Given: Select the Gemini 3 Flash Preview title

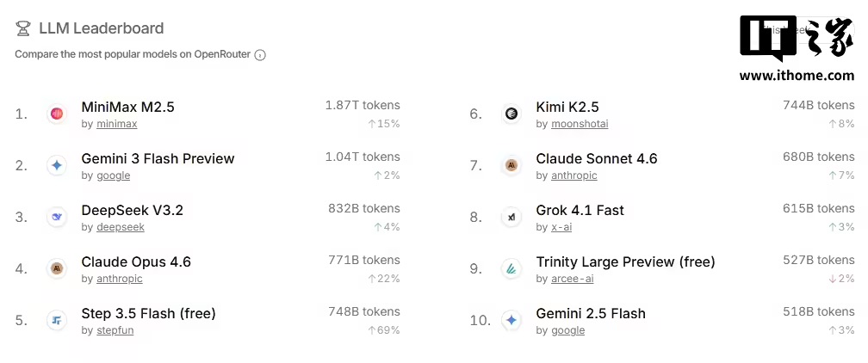Looking at the screenshot, I should pyautogui.click(x=158, y=158).
